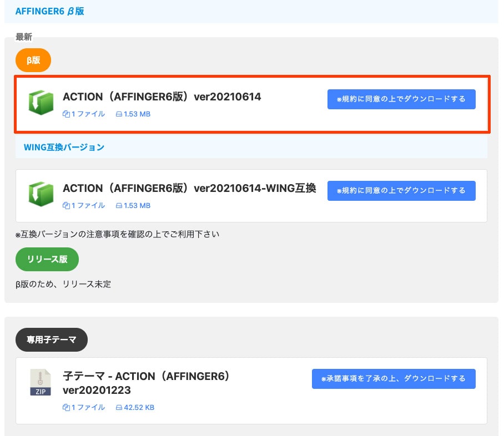
Task: Click file count icon under ACTION ver20210614
Action: pyautogui.click(x=66, y=114)
